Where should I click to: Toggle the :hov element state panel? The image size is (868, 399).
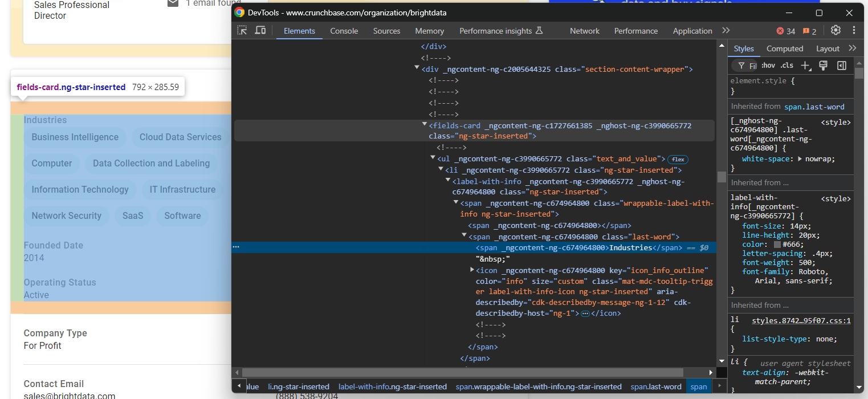[x=768, y=66]
